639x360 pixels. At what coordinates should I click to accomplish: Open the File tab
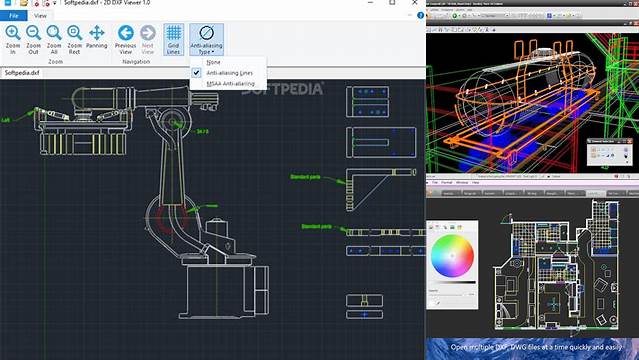coord(13,15)
